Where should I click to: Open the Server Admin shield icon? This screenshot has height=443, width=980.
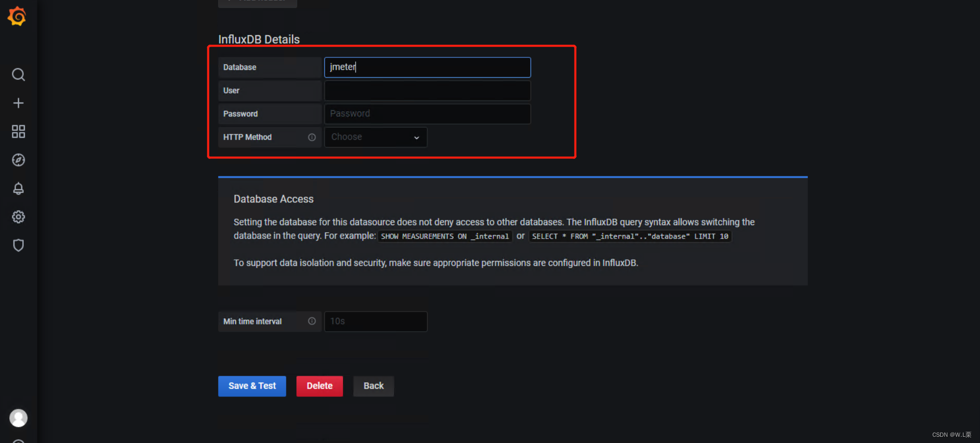[x=18, y=245]
